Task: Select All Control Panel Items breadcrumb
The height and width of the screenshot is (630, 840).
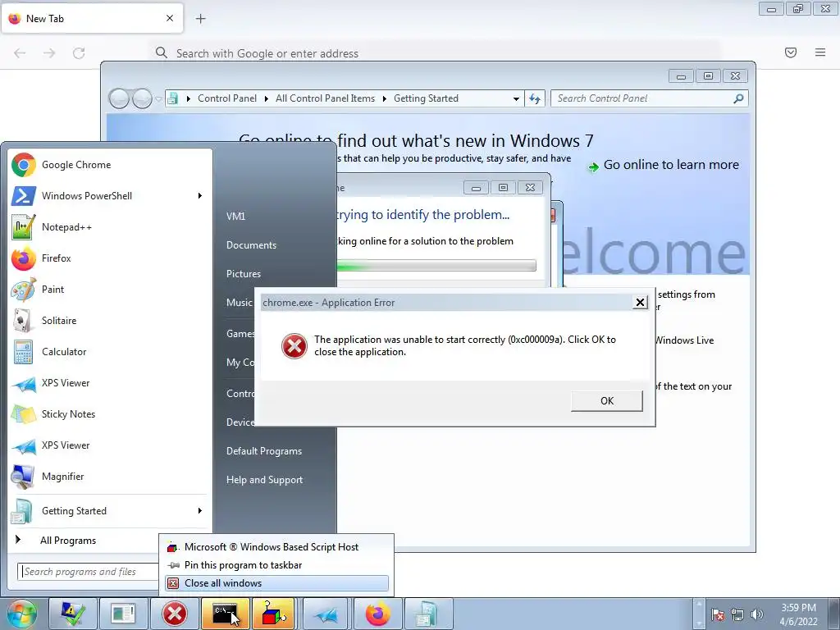Action: [325, 98]
